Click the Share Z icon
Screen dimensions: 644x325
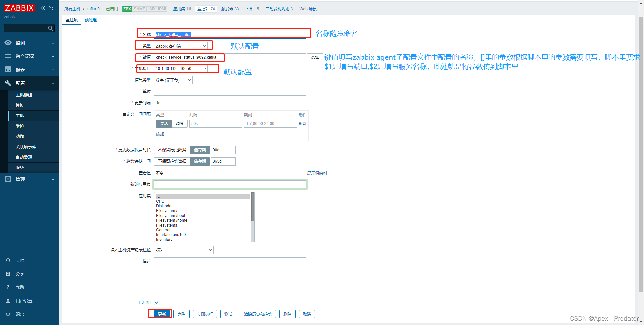point(8,274)
